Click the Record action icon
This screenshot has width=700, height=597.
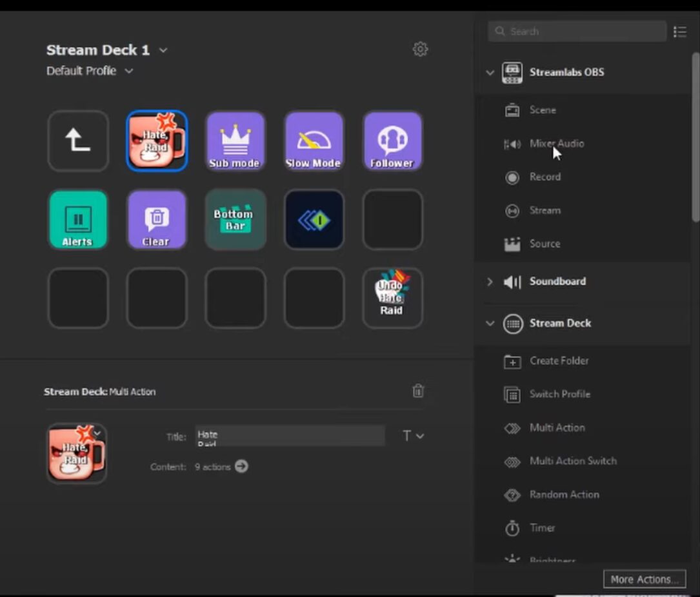512,177
